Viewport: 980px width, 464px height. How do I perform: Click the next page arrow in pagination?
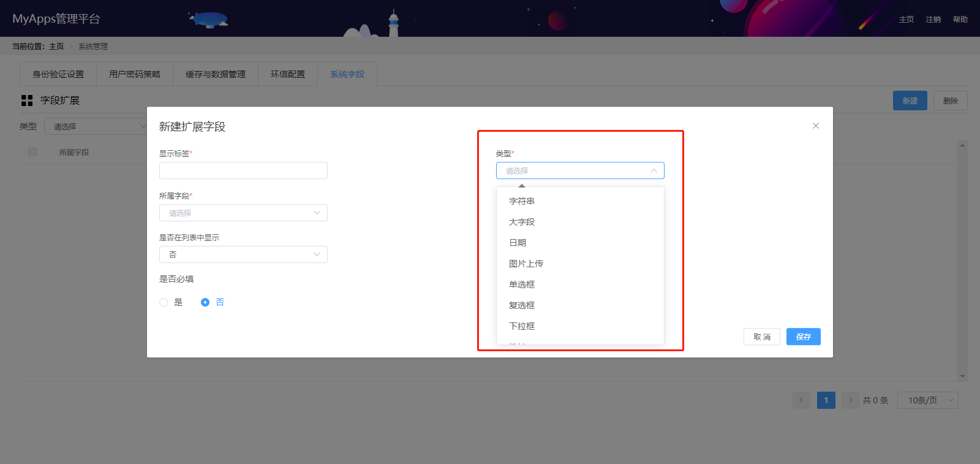pyautogui.click(x=850, y=400)
